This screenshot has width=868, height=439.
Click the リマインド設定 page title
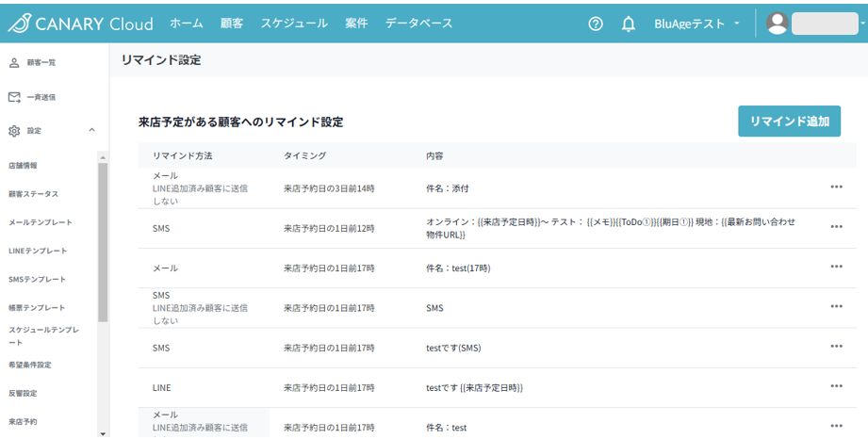(161, 60)
